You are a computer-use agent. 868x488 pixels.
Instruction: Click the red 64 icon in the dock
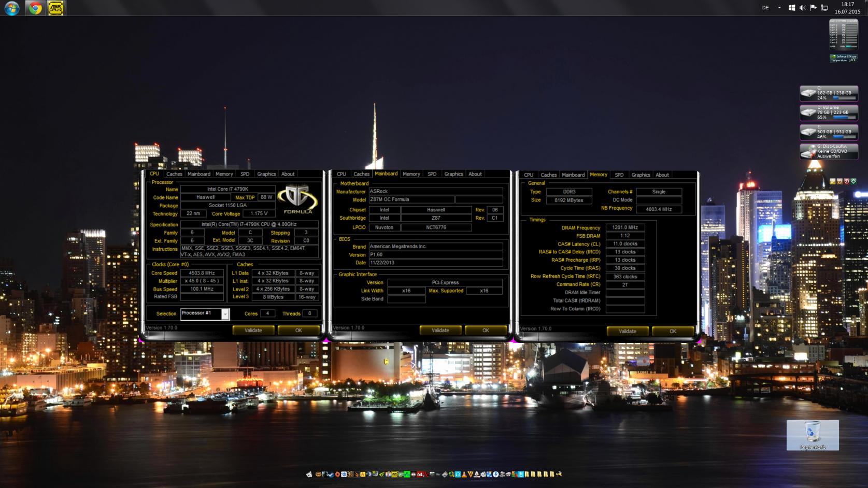point(419,474)
